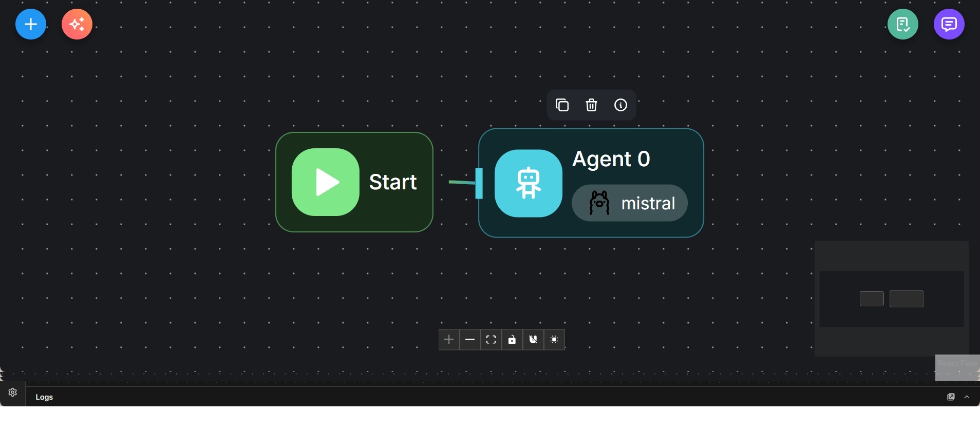This screenshot has height=432, width=980.
Task: Select the Start node
Action: [x=354, y=182]
